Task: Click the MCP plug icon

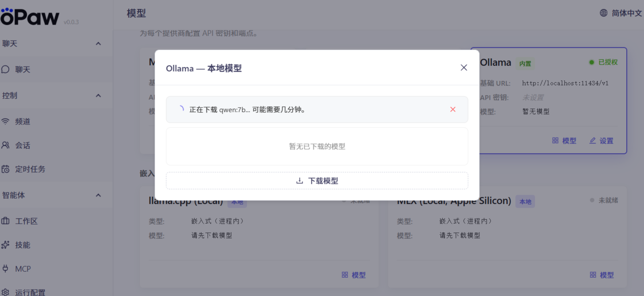Action: [6, 269]
